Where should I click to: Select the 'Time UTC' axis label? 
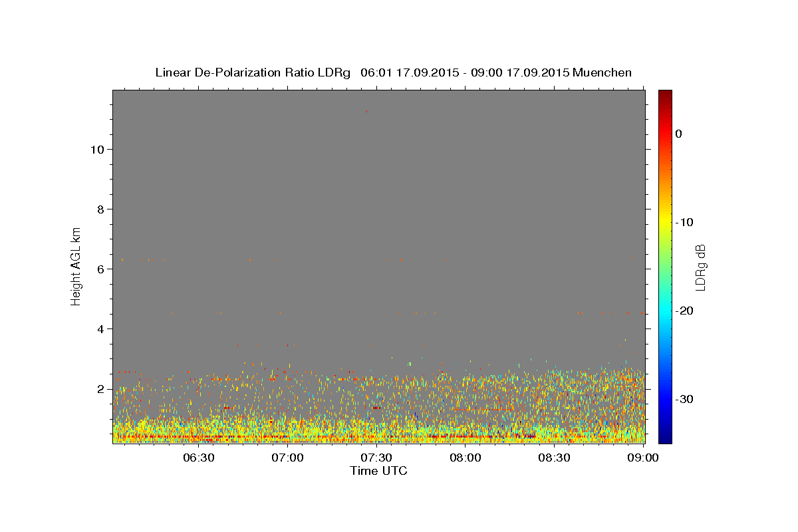[x=378, y=471]
